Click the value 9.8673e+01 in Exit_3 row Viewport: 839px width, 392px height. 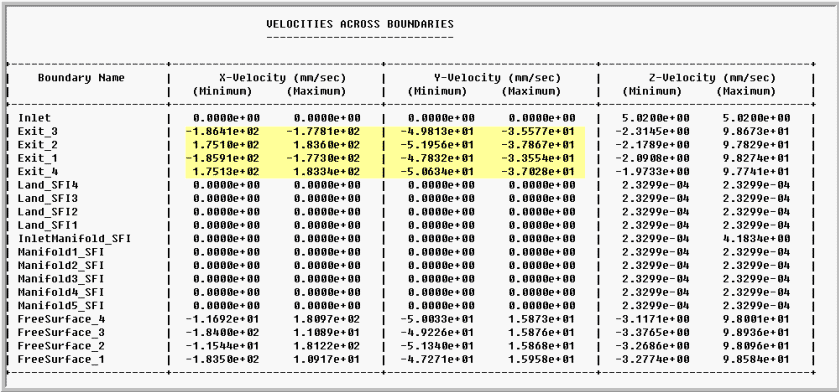tap(757, 132)
